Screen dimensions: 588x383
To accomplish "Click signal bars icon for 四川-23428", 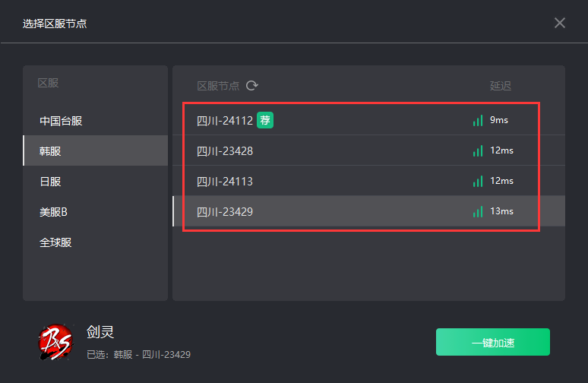I will pos(478,150).
